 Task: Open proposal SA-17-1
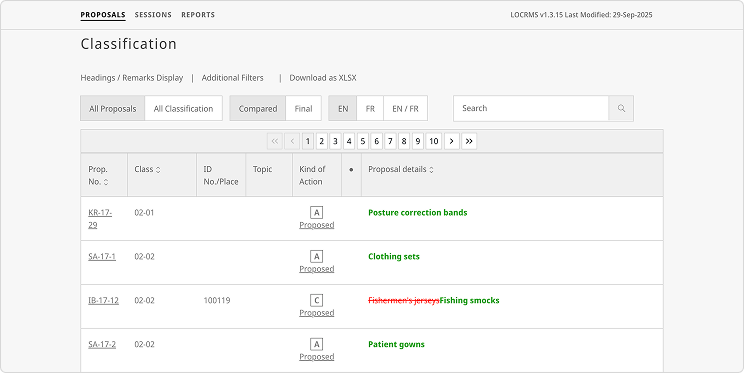(x=102, y=257)
